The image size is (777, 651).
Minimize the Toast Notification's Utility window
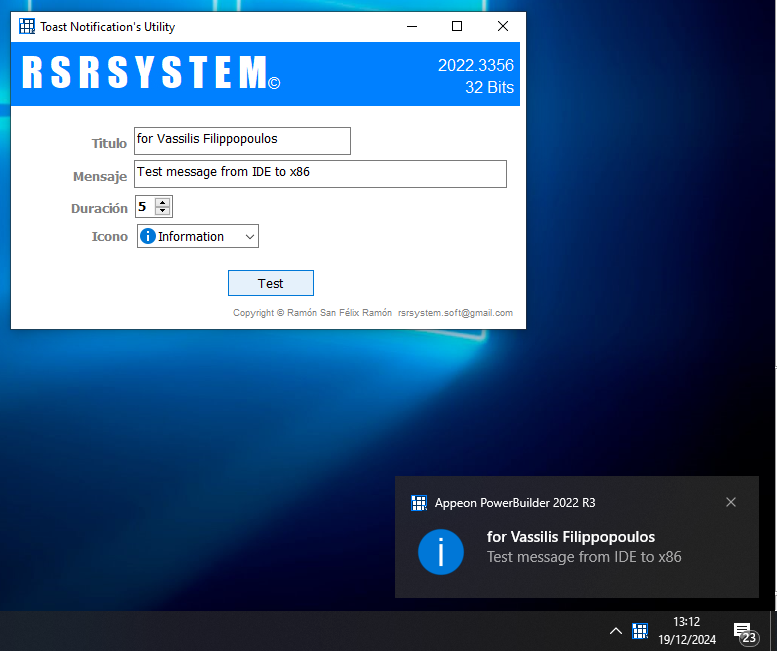[411, 27]
